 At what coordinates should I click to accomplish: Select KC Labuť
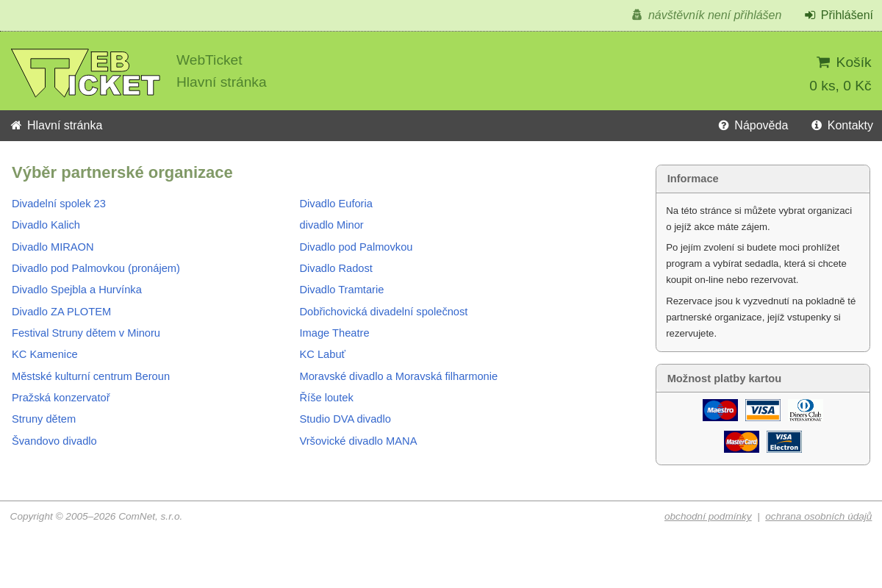322,354
